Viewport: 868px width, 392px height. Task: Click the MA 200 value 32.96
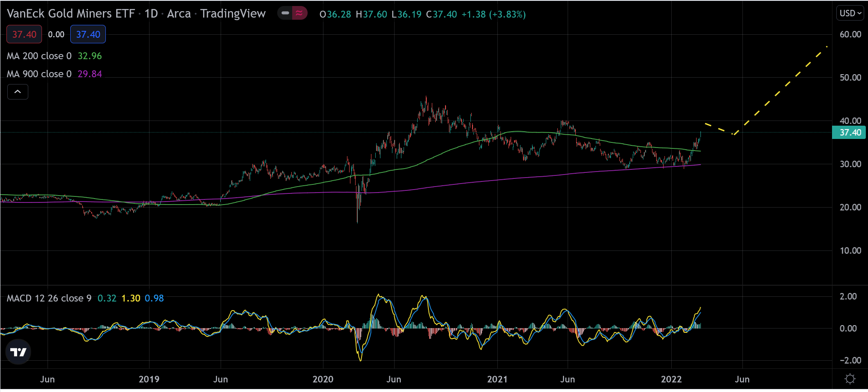tap(90, 56)
